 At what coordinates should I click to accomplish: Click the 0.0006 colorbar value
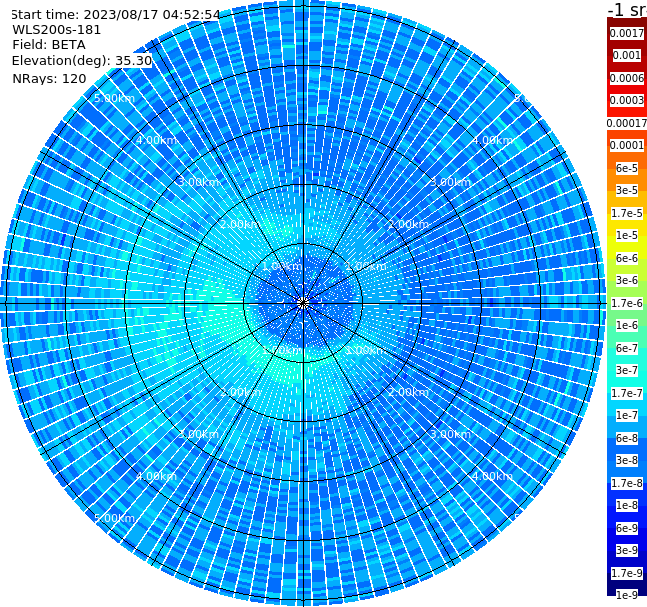[x=627, y=78]
